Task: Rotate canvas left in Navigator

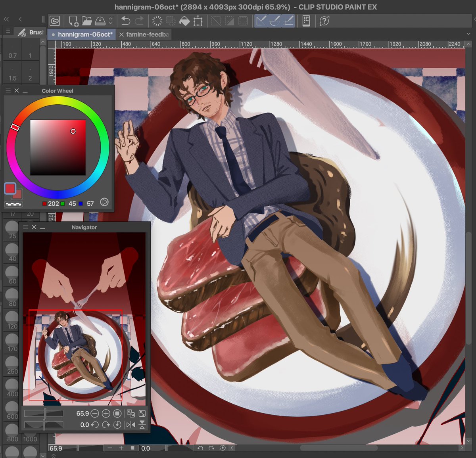Action: coord(94,425)
